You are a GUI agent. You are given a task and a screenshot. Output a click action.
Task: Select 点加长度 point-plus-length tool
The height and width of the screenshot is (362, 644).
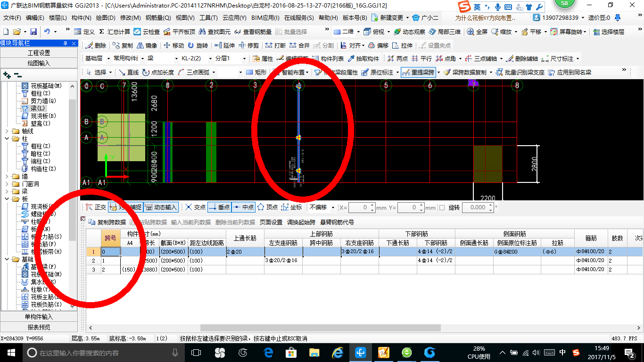pyautogui.click(x=158, y=73)
